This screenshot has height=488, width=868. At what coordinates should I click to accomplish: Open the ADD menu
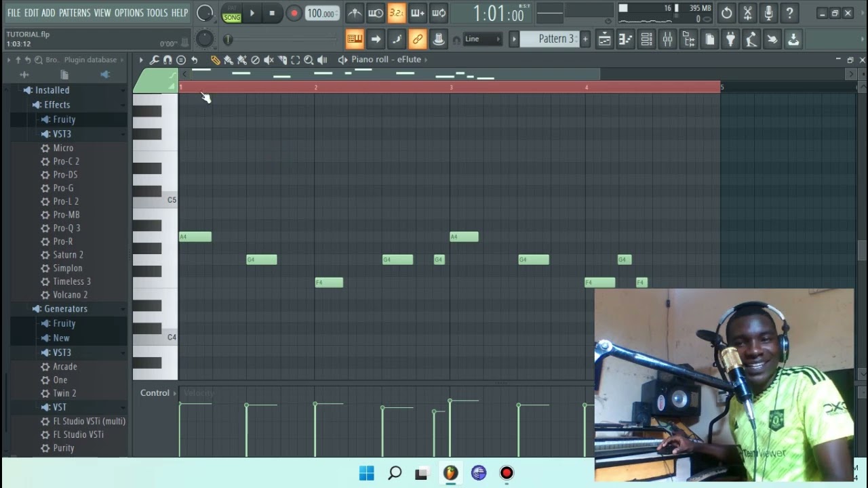click(48, 13)
